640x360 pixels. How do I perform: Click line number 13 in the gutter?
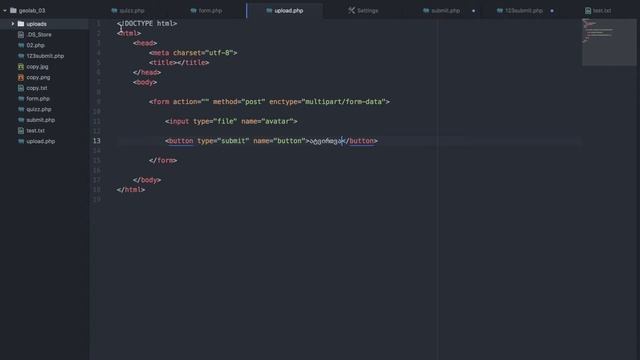[x=96, y=141]
